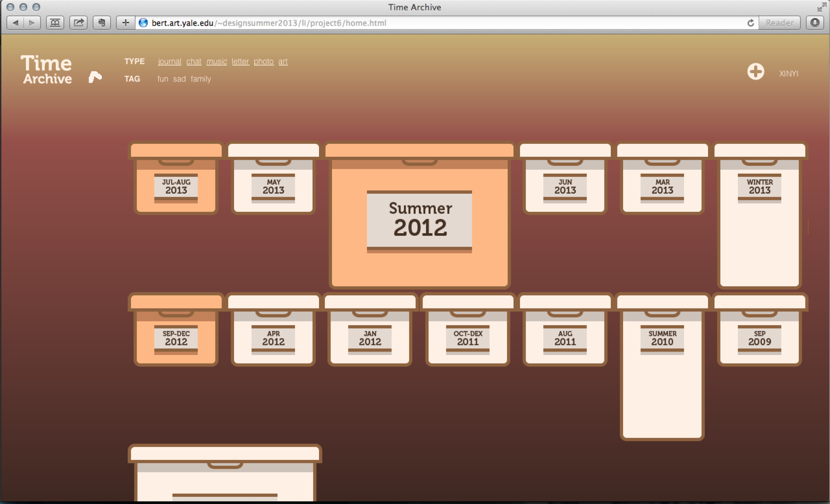Screen dimensions: 830x504
Task: Filter by the photo type
Action: 263,62
